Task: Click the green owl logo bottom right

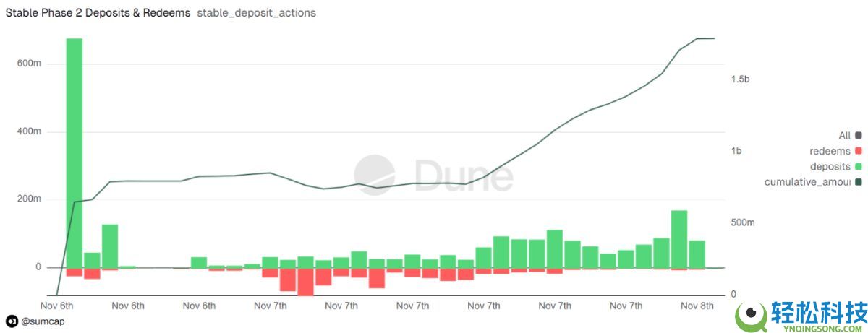Action: (751, 316)
